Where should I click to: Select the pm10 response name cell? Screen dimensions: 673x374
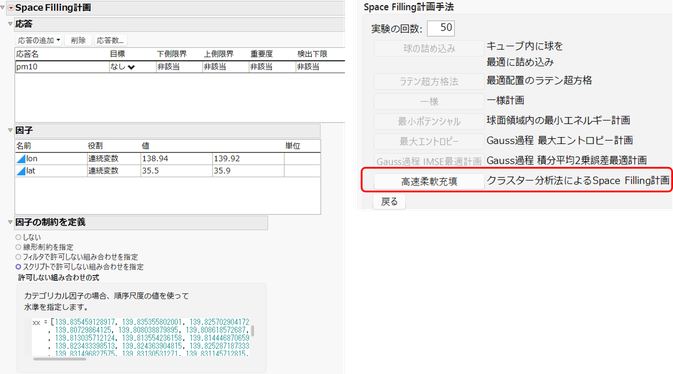tap(62, 67)
